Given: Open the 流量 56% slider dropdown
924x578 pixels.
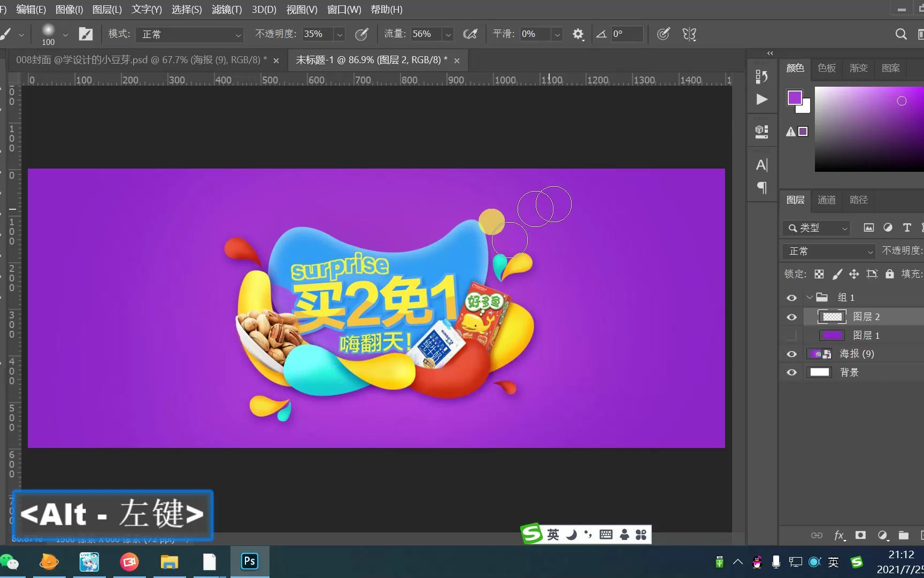Looking at the screenshot, I should pos(448,34).
